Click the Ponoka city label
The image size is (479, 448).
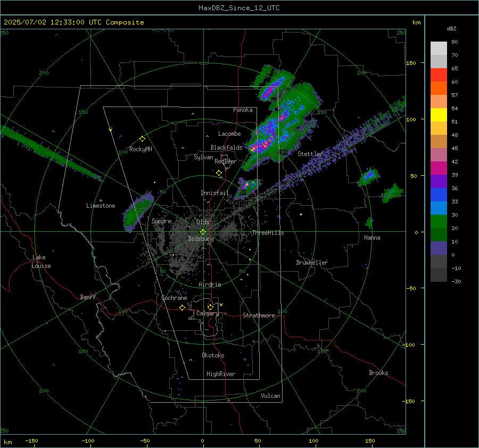(x=243, y=110)
